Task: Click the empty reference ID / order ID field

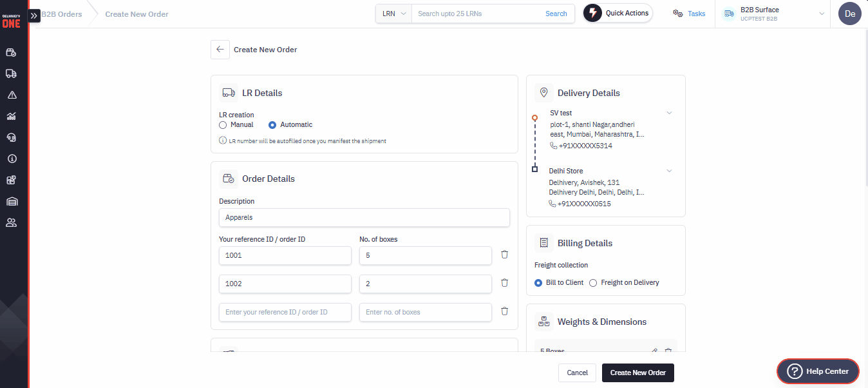Action: (x=285, y=312)
